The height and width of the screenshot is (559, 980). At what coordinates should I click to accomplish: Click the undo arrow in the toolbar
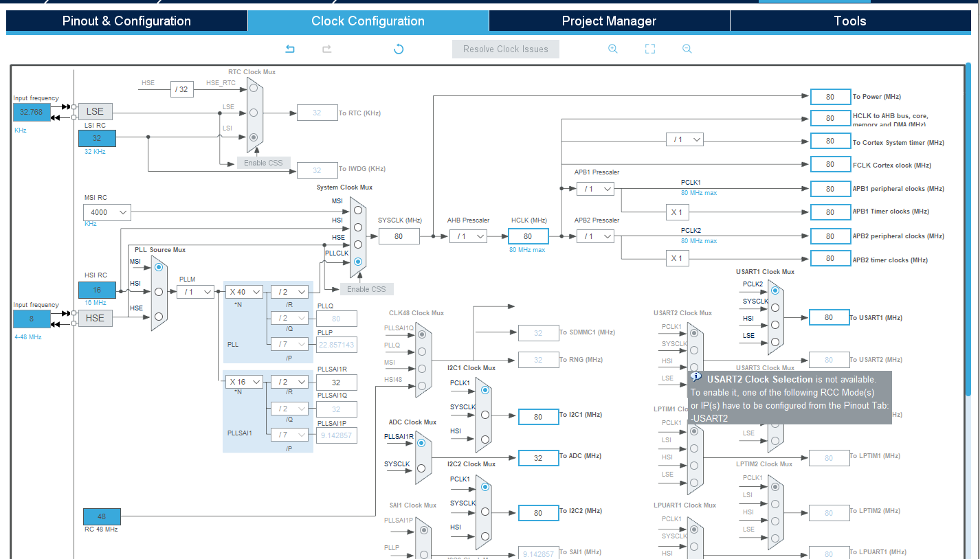coord(289,49)
